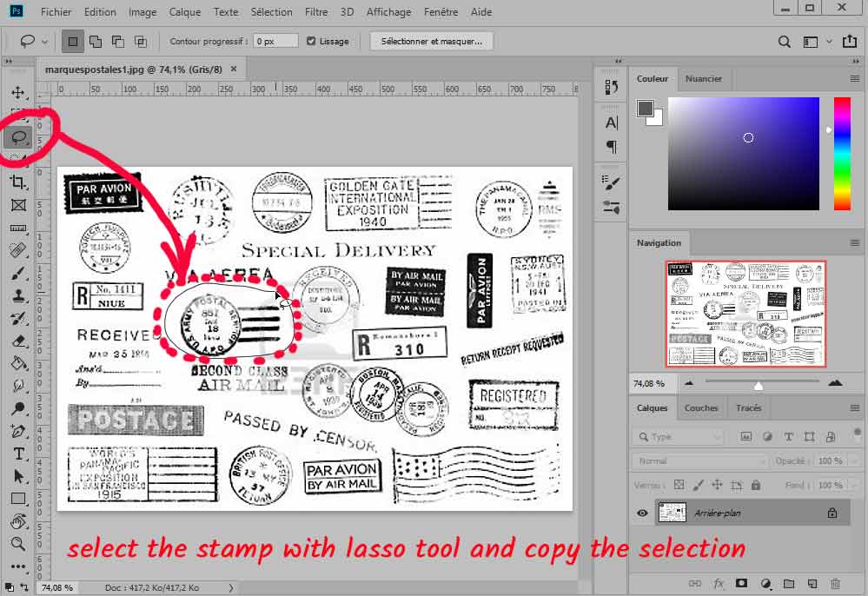Select the Paint Bucket tool

18,363
